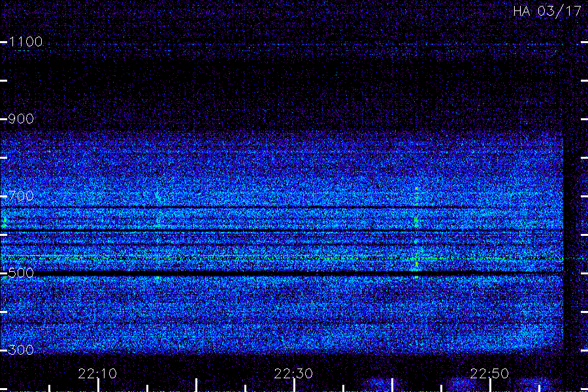Click the time tick mark under 22:50
This screenshot has width=588, height=392.
tap(491, 385)
